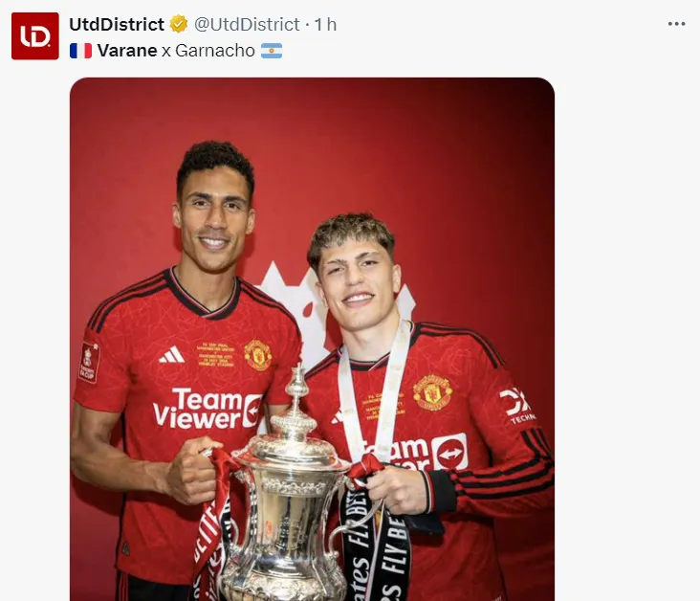Open the three-dot more options menu
The image size is (700, 601).
click(677, 24)
